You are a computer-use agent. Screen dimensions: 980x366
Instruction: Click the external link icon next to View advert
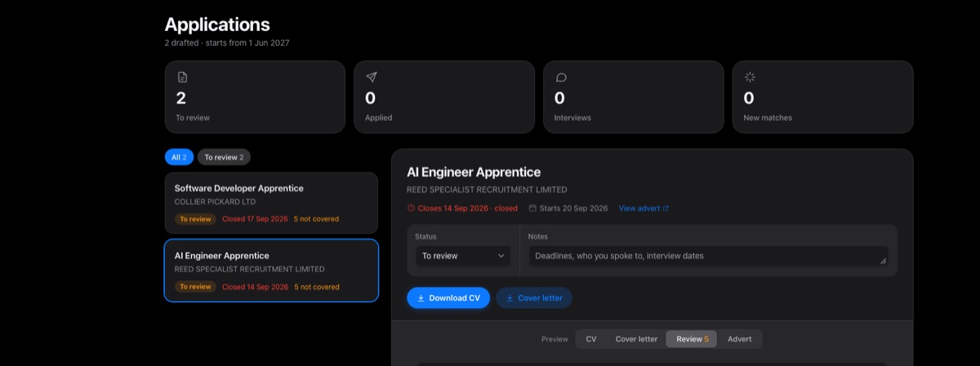666,208
